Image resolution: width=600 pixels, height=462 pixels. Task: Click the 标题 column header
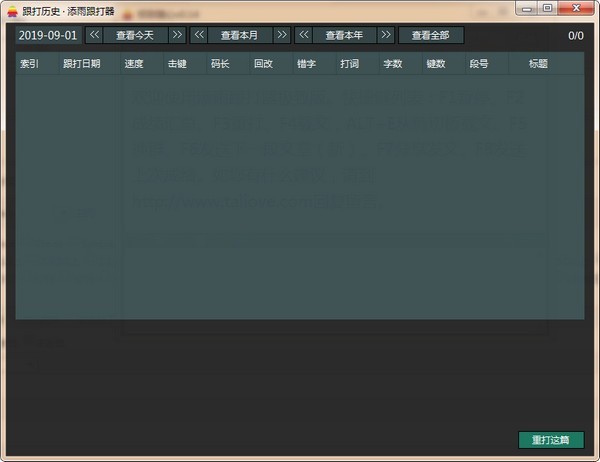click(x=538, y=63)
